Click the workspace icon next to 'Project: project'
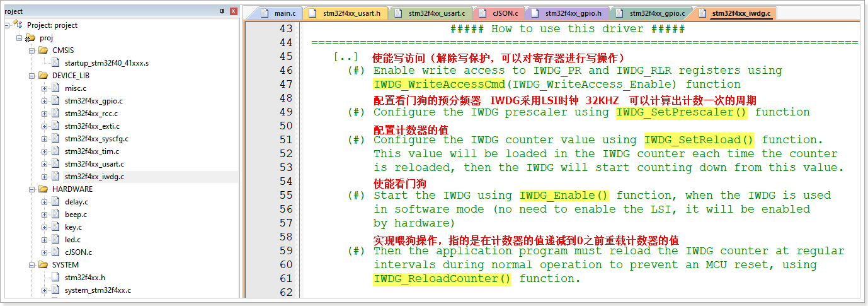868x306 pixels. 18,25
